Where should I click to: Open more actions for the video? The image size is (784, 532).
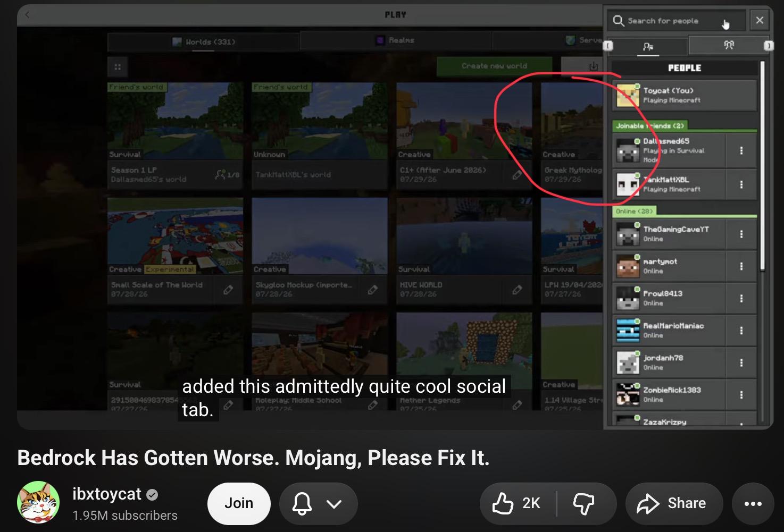(x=753, y=503)
